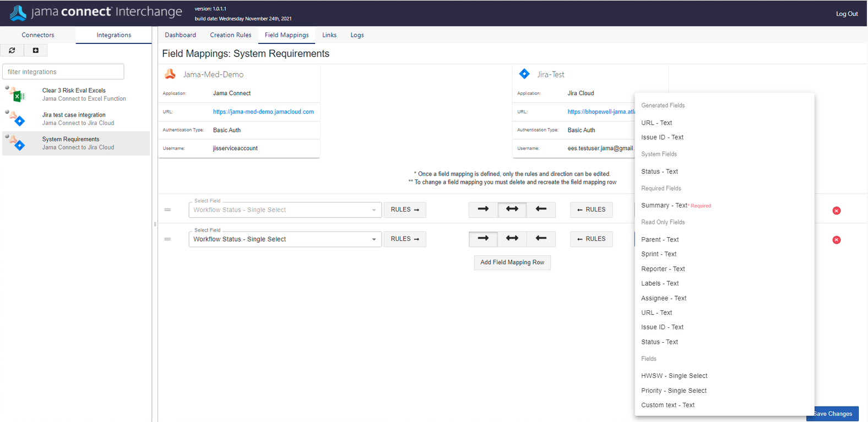Set second row direction to right arrow
The image size is (868, 422).
(x=483, y=239)
